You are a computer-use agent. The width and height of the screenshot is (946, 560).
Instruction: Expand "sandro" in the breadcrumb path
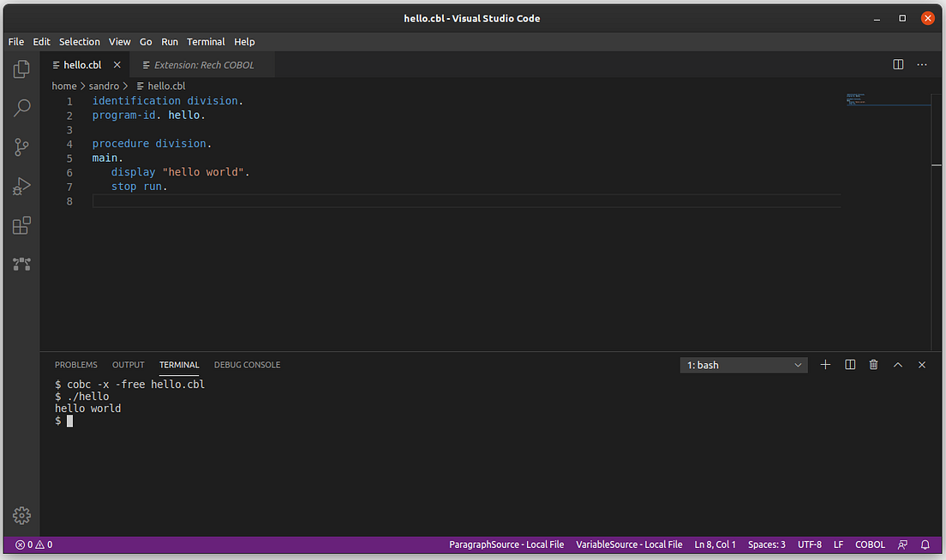(x=105, y=86)
